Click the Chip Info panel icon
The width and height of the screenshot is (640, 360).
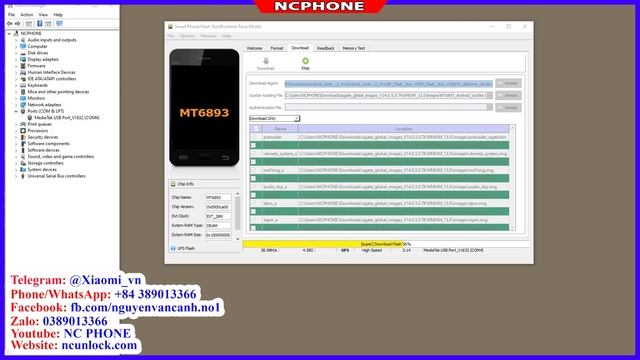(x=173, y=184)
